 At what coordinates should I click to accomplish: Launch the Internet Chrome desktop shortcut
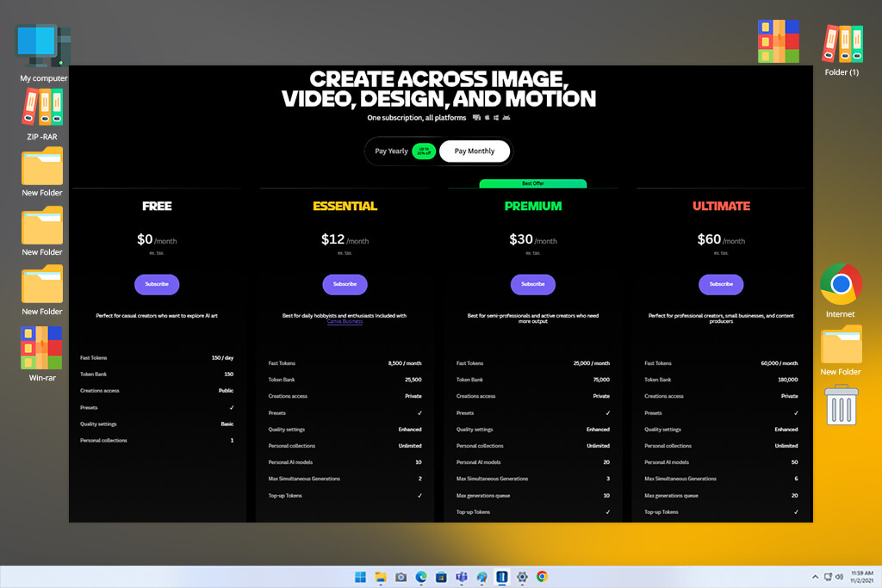point(841,290)
